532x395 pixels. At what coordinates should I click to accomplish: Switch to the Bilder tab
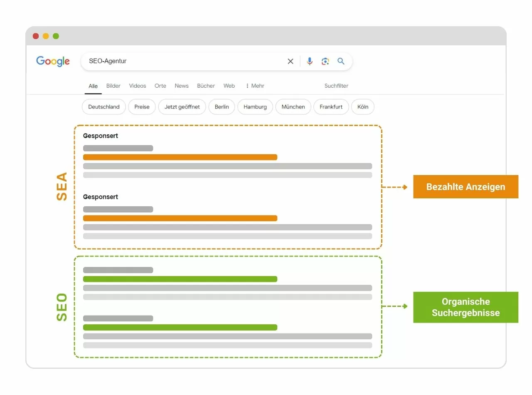(x=113, y=86)
